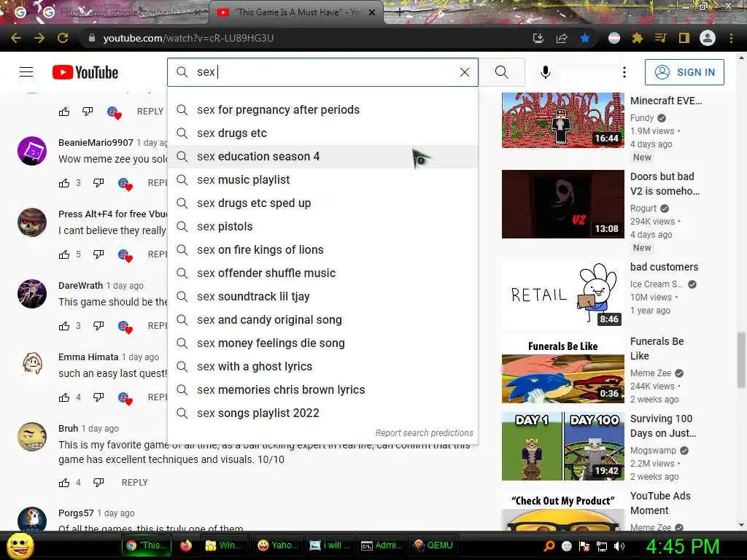Screen dimensions: 747x560
Task: Open the Admin command prompt taskbar item
Action: [x=382, y=545]
